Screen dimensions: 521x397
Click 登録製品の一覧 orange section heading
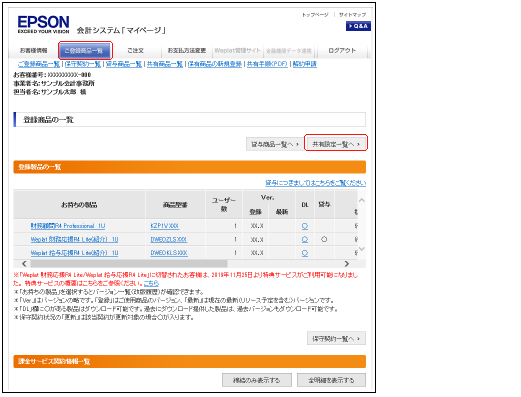pyautogui.click(x=189, y=167)
